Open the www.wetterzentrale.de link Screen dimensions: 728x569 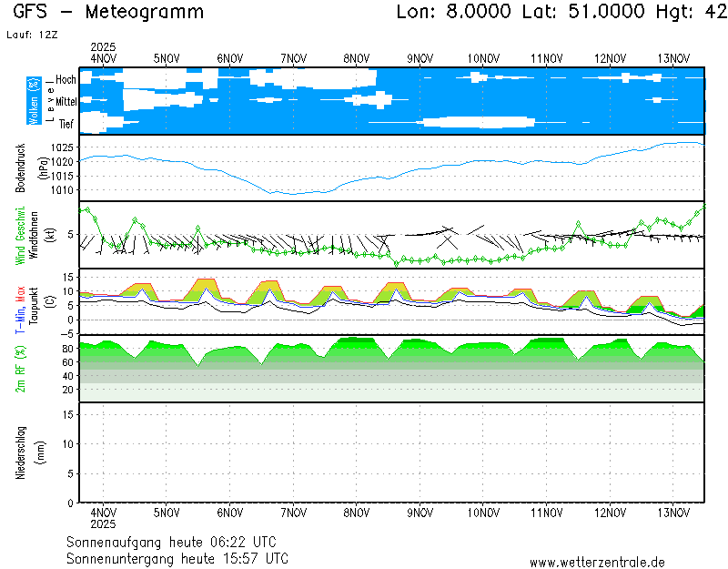coord(597,562)
